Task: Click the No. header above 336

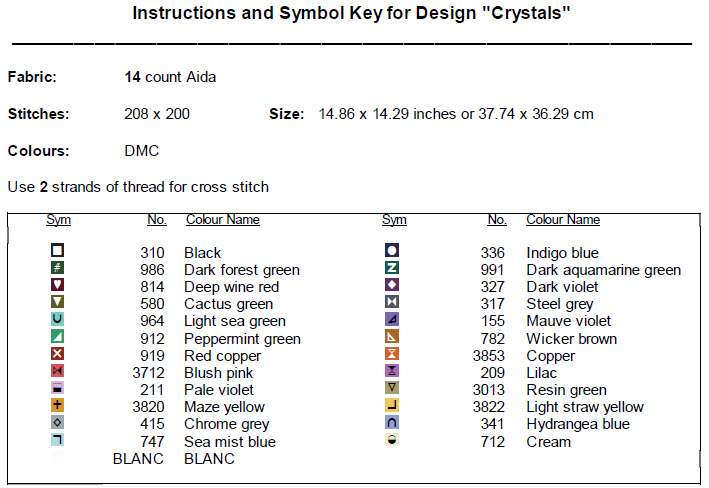Action: [x=497, y=220]
